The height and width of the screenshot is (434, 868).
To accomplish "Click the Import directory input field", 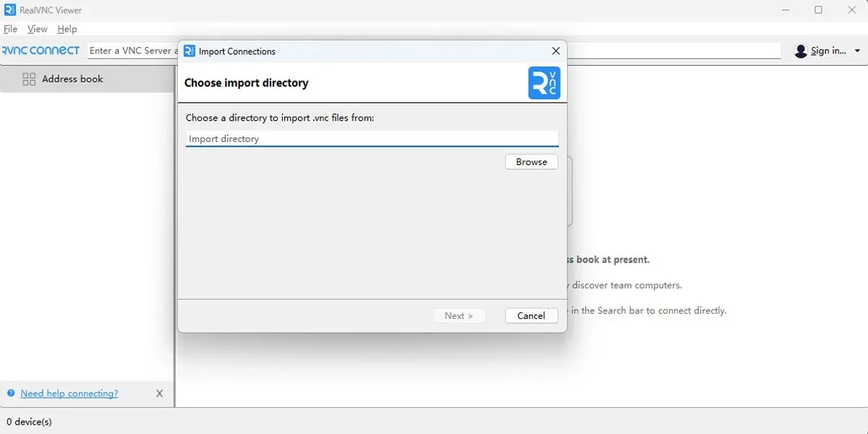I will point(372,139).
